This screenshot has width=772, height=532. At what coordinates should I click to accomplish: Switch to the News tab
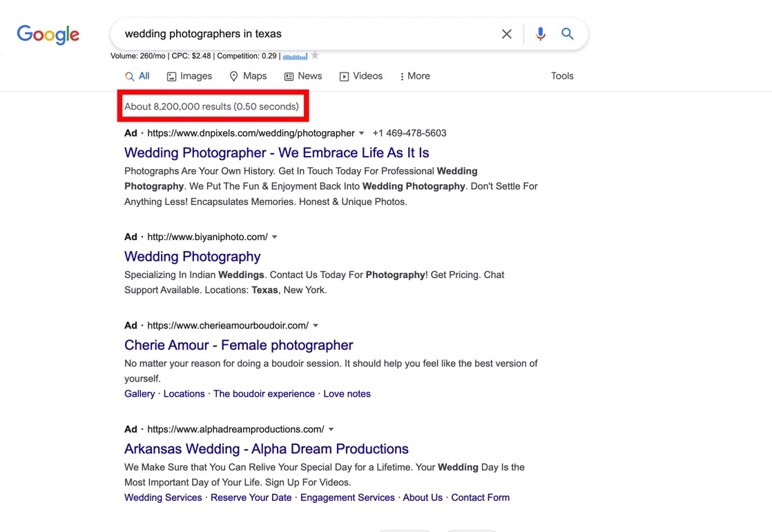[303, 77]
